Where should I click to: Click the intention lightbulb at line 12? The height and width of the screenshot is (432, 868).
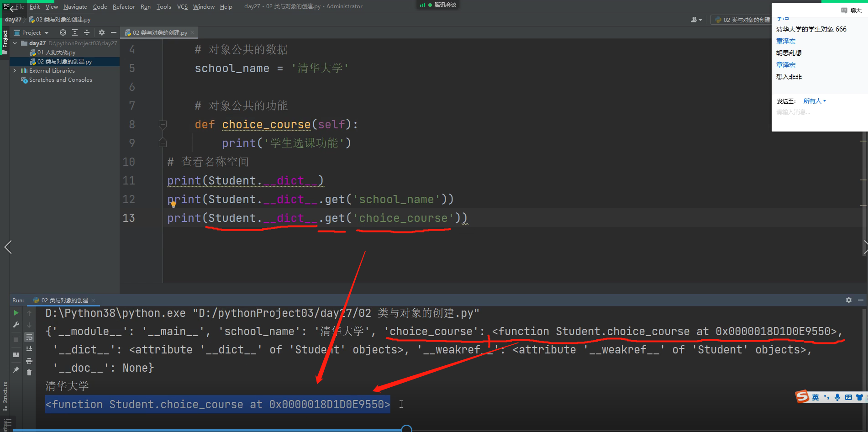174,204
